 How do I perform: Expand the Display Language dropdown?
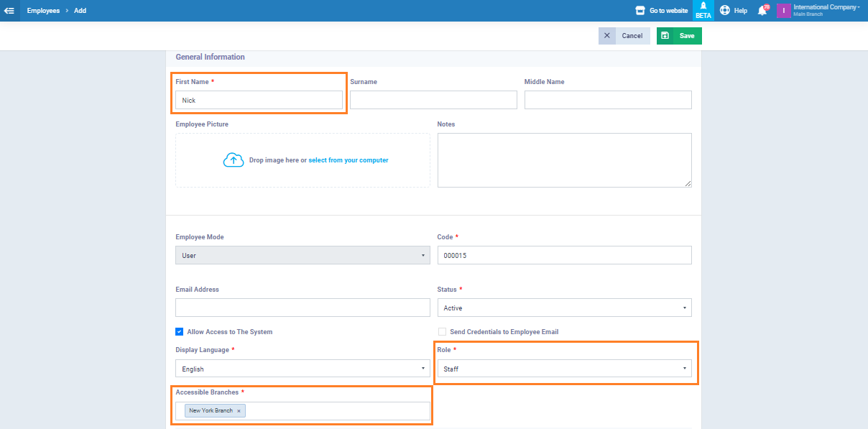303,369
